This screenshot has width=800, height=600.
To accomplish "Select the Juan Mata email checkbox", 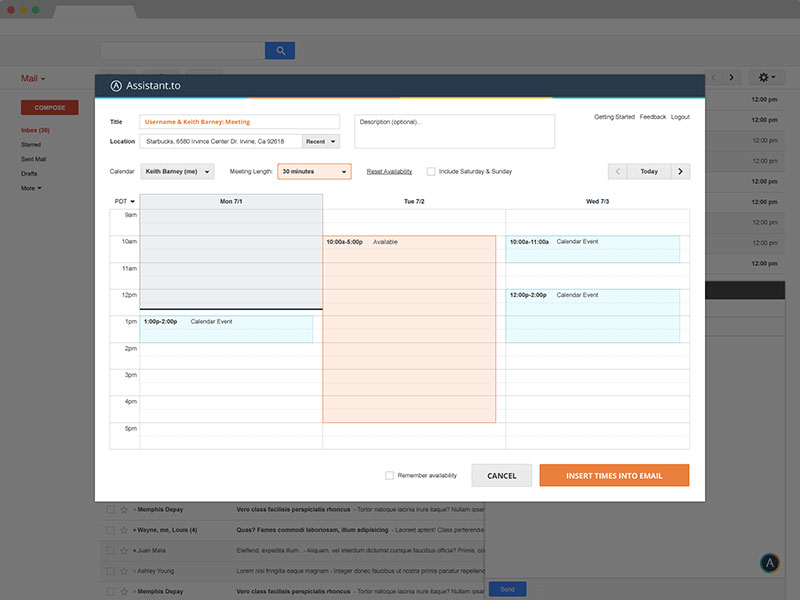I will point(110,551).
